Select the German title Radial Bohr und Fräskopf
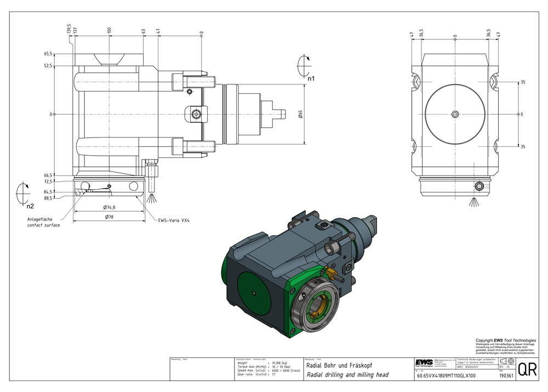Image resolution: width=548 pixels, height=392 pixels. click(339, 365)
